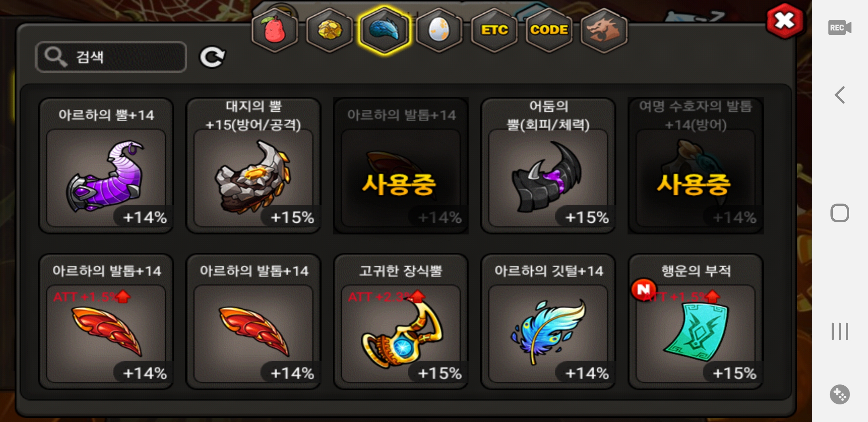Open the egg category tab

point(439,30)
